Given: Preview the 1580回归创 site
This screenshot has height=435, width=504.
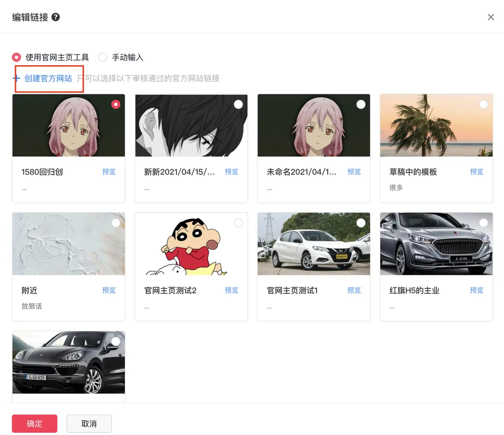Looking at the screenshot, I should tap(109, 172).
